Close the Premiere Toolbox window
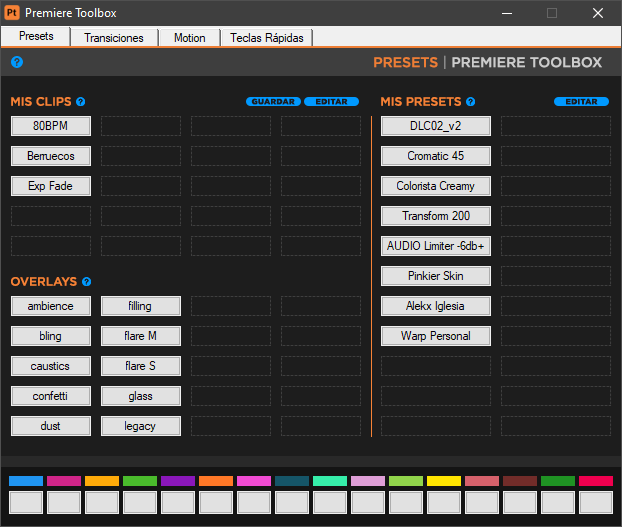This screenshot has width=622, height=527. pos(598,13)
